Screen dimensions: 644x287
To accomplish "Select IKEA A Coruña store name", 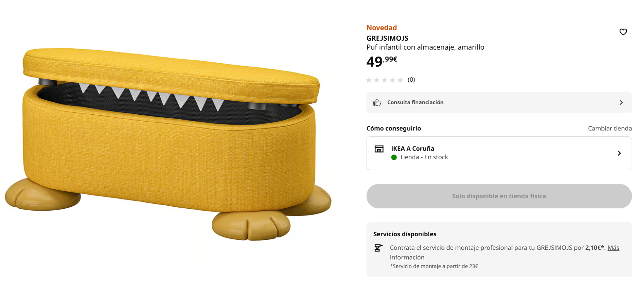I will [413, 149].
